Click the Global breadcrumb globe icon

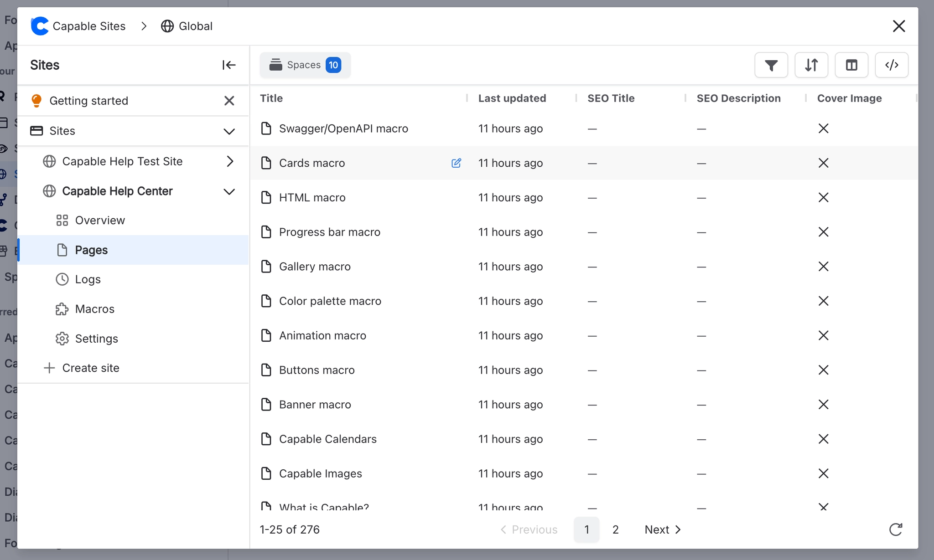pos(167,26)
